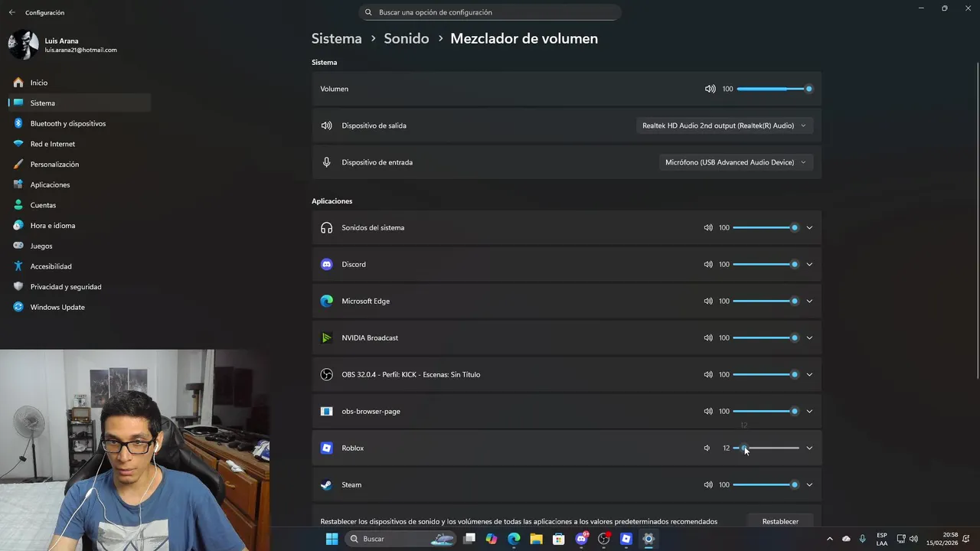This screenshot has width=980, height=551.
Task: Click the Roblox app icon in the list
Action: (327, 448)
